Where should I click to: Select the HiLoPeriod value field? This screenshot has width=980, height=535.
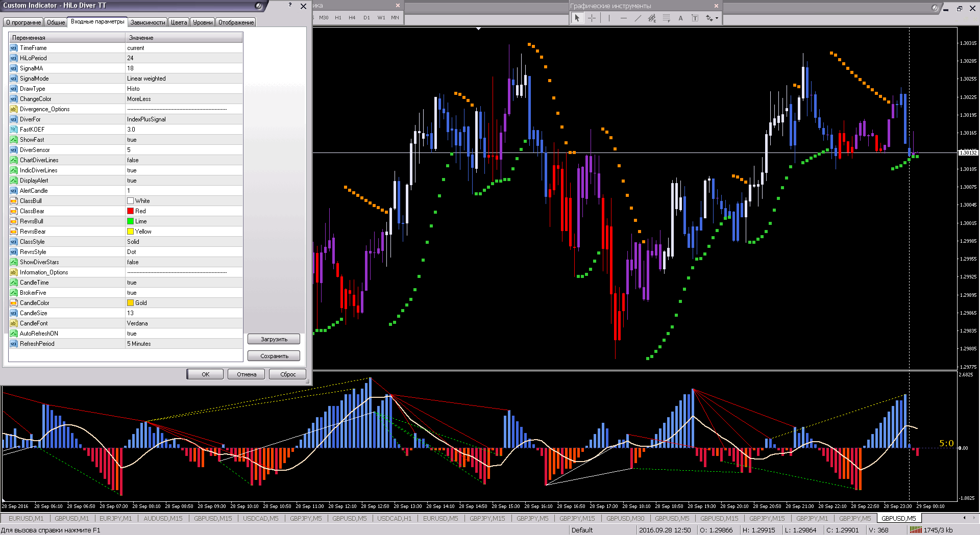point(184,58)
